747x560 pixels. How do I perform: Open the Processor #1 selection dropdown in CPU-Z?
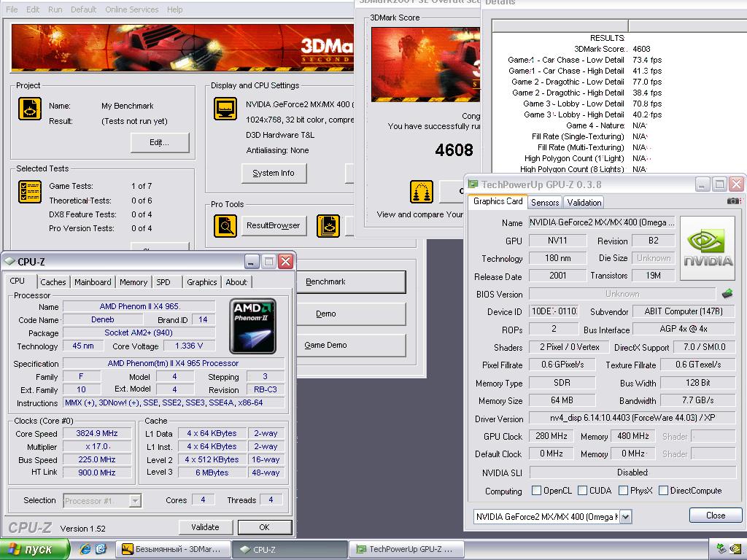(135, 501)
